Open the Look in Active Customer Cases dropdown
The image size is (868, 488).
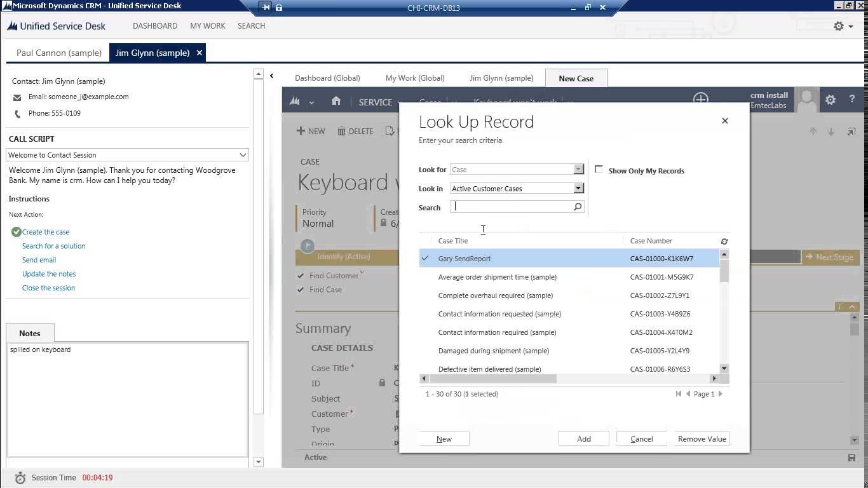578,188
